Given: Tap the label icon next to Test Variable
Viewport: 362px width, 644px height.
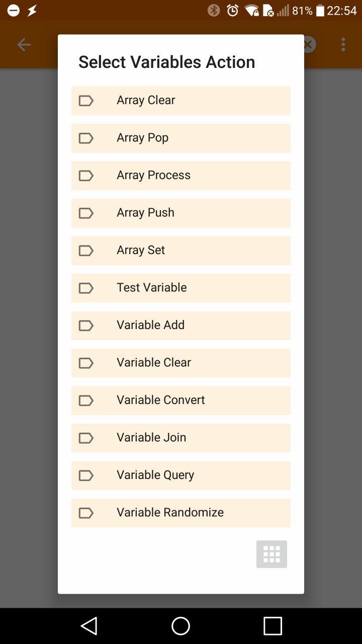Looking at the screenshot, I should coord(86,288).
